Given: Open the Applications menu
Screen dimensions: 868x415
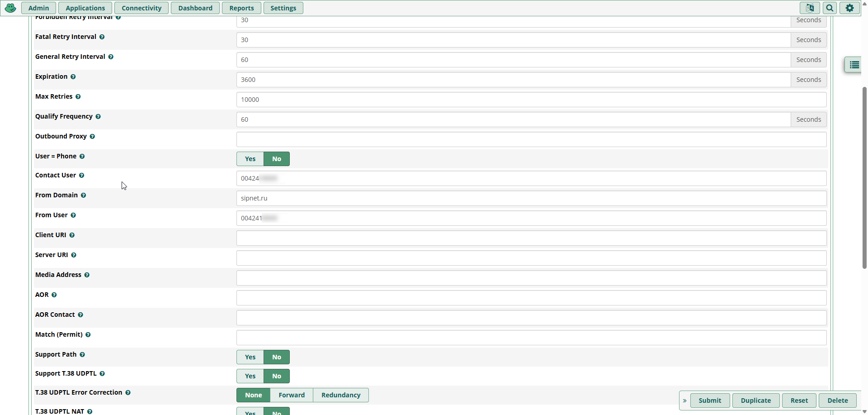Looking at the screenshot, I should [x=85, y=8].
